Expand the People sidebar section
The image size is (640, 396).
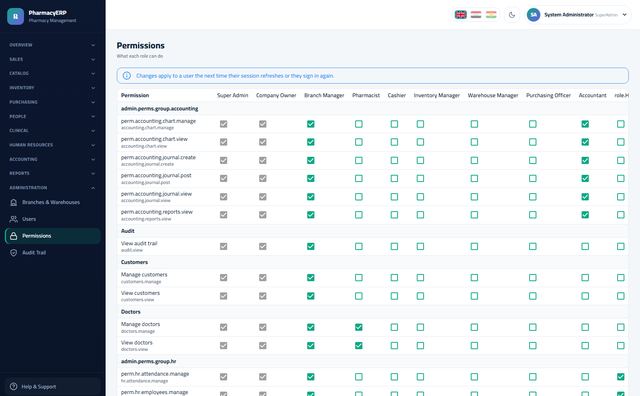pos(53,116)
